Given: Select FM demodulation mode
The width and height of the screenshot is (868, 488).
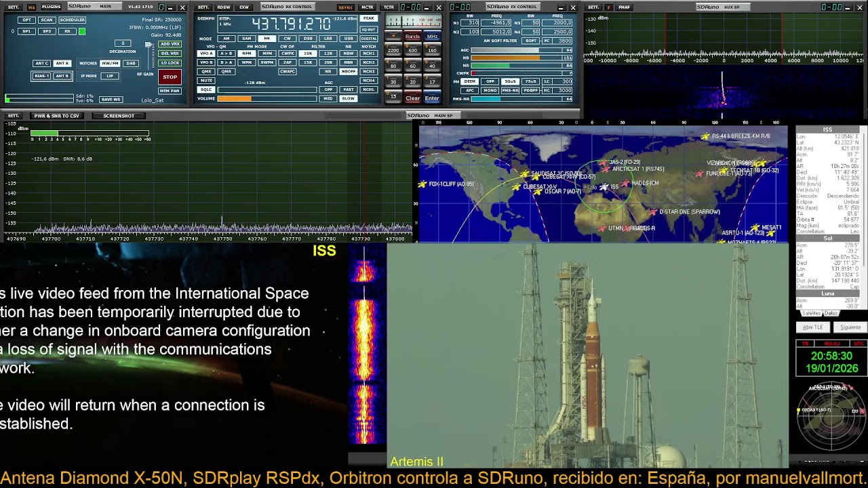Looking at the screenshot, I should (x=267, y=39).
